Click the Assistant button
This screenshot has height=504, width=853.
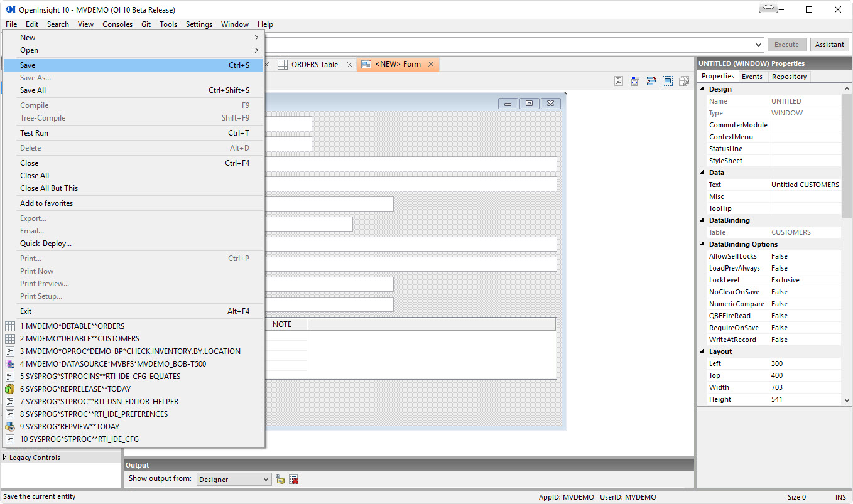(x=830, y=45)
